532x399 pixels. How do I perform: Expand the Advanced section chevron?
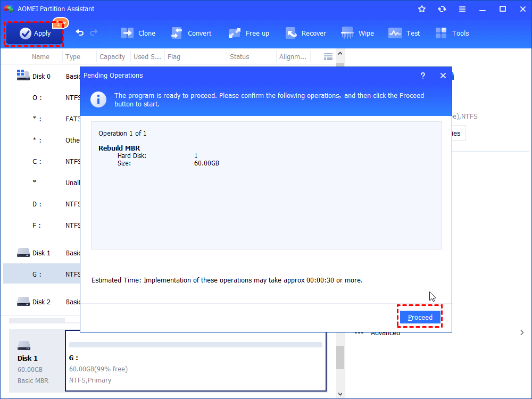click(522, 332)
